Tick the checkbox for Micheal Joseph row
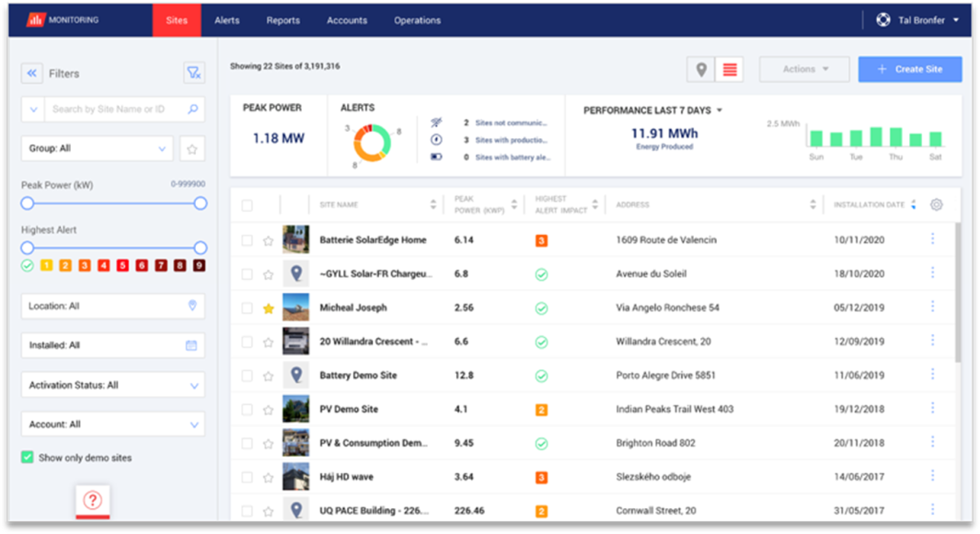Screen dimensions: 980x534 coord(247,308)
